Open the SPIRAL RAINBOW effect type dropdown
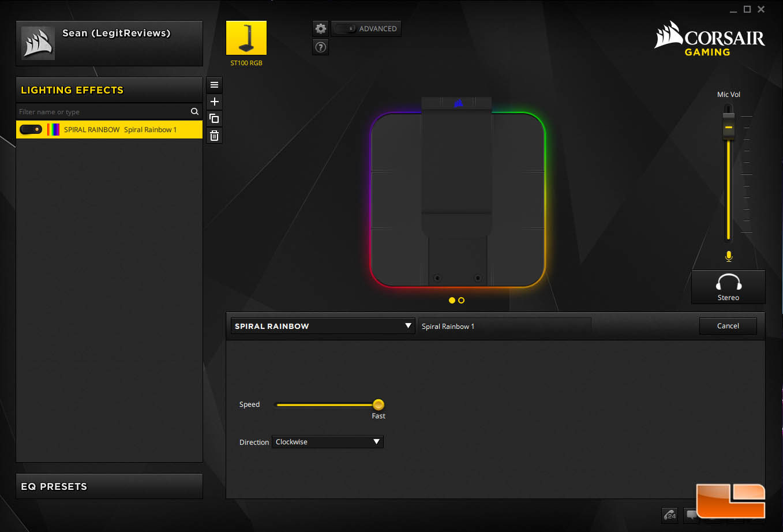The width and height of the screenshot is (783, 532). (323, 326)
